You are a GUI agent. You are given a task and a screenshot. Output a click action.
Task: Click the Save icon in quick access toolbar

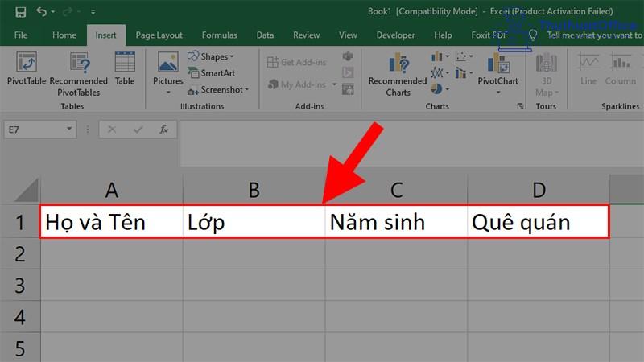point(21,12)
